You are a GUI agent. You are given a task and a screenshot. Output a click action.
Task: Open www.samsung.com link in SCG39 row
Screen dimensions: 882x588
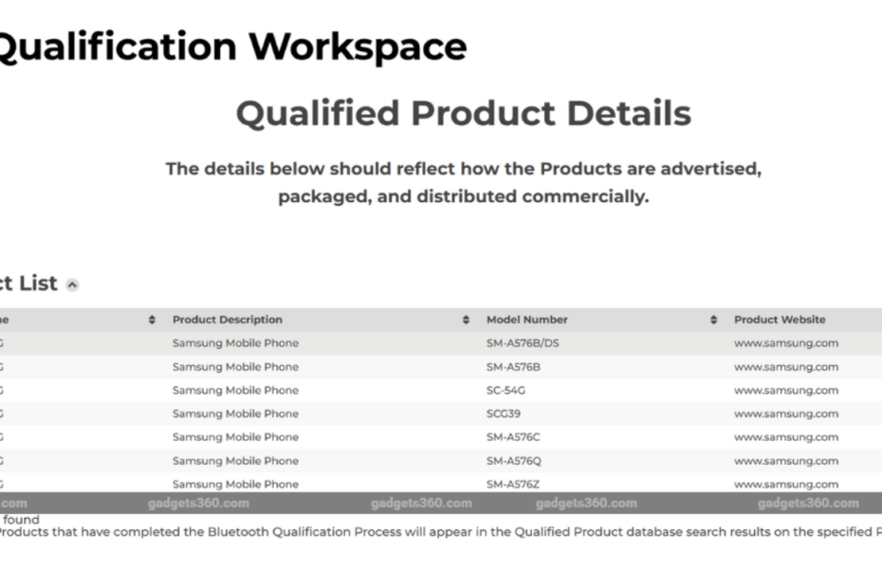pos(786,413)
